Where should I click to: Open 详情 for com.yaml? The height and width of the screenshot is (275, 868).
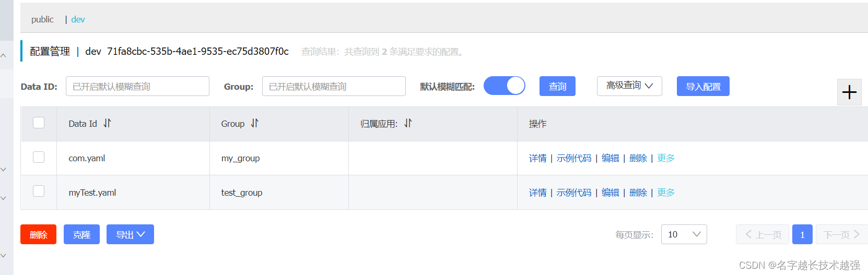click(x=537, y=158)
